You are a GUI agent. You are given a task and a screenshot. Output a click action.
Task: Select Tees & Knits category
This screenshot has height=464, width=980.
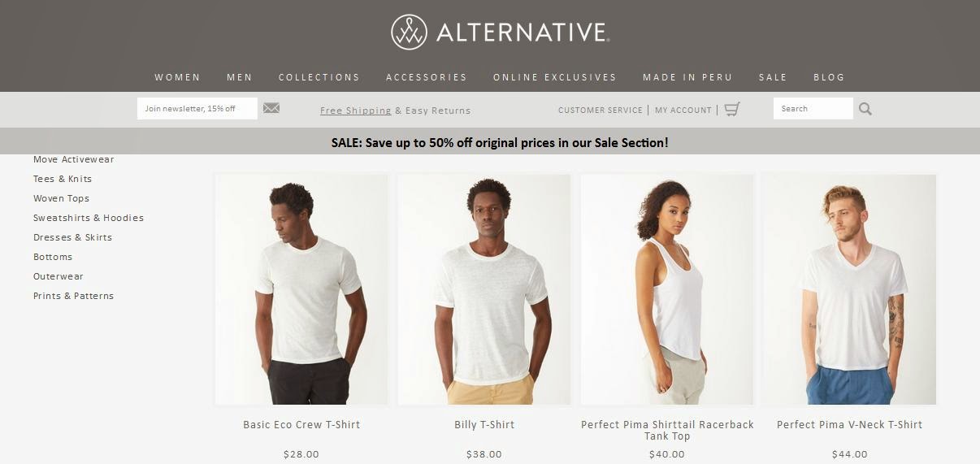(x=63, y=179)
